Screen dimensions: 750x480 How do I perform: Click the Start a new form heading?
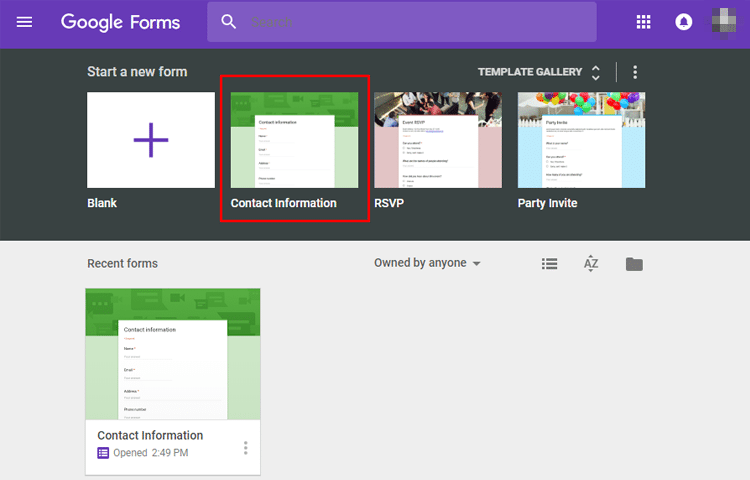coord(137,72)
